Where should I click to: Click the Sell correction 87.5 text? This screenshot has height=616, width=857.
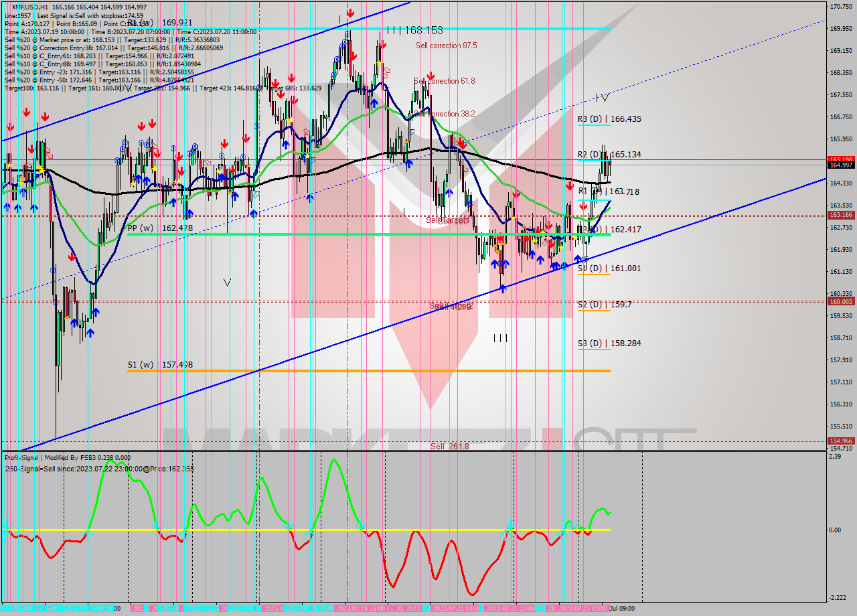(x=446, y=46)
